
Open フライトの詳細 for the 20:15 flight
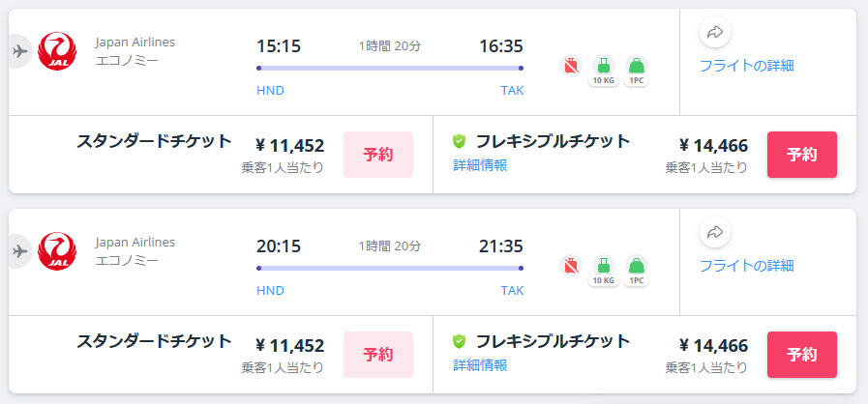746,266
